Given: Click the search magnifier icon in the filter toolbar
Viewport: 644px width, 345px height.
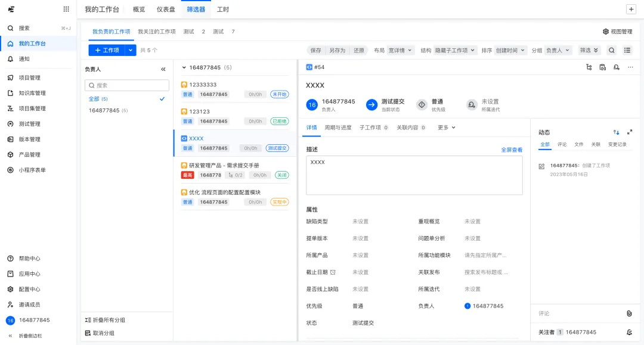Looking at the screenshot, I should click(611, 51).
